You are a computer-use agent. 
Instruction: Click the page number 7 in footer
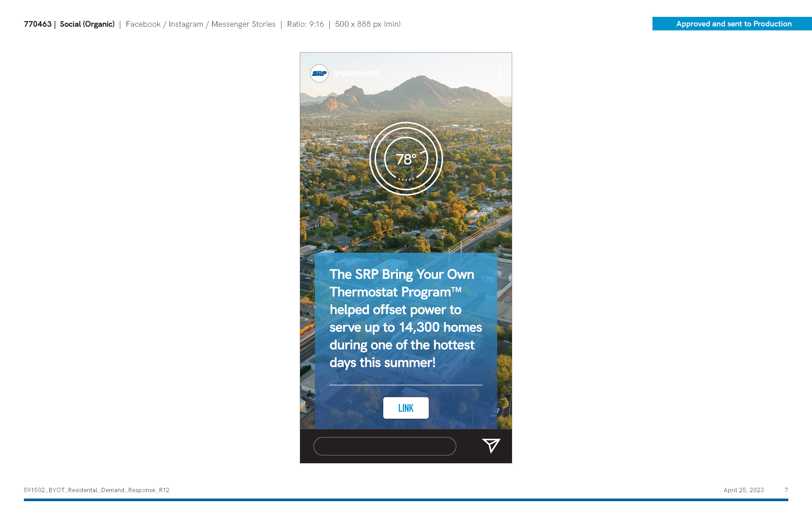pos(786,490)
